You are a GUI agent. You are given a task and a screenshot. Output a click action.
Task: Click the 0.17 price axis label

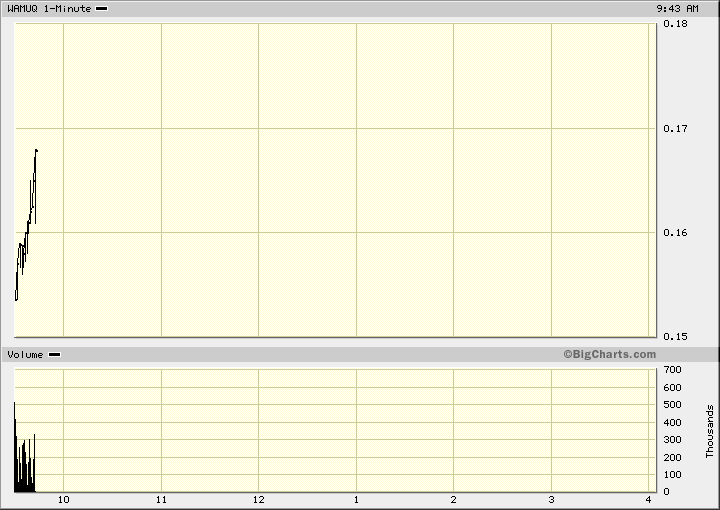675,129
